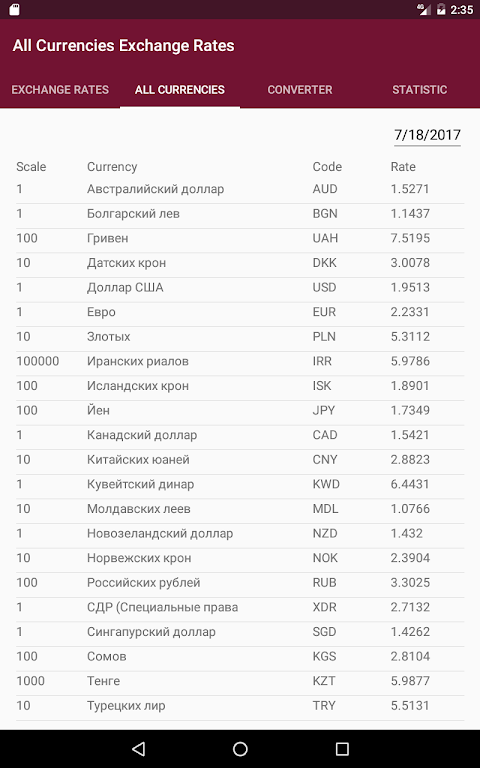Screen dimensions: 480x768
Task: Select the Иранских риалов IRR entry
Action: coord(240,361)
